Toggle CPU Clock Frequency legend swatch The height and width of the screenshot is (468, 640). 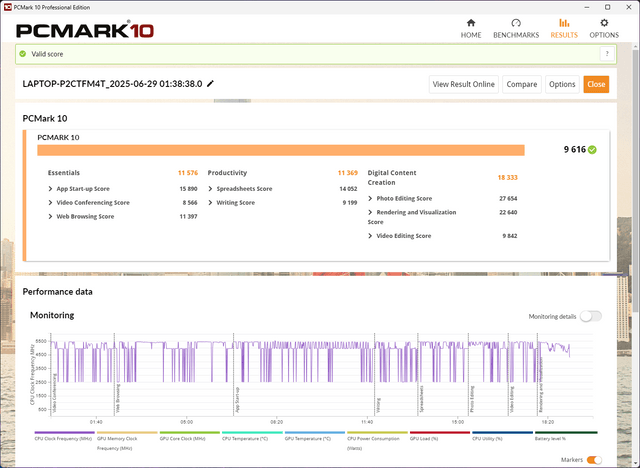coord(64,433)
